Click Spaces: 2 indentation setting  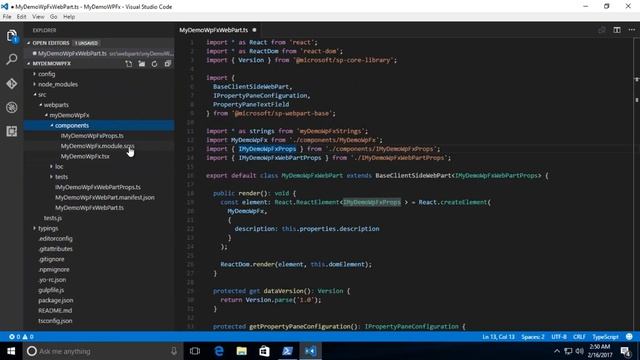coord(533,337)
